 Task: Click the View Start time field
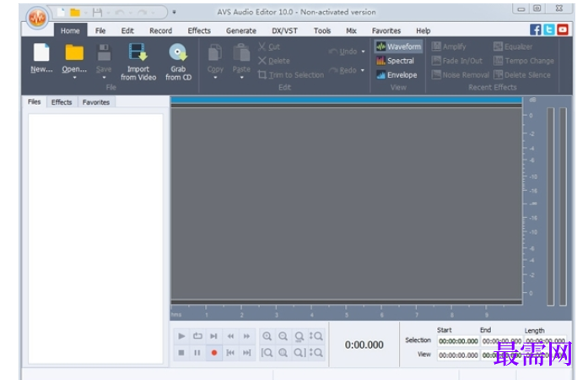click(459, 356)
